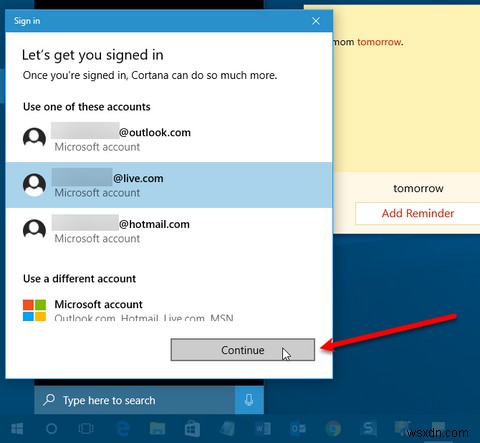Screen dimensions: 480x443
Task: Open Microsoft Store from the taskbar
Action: [x=192, y=429]
